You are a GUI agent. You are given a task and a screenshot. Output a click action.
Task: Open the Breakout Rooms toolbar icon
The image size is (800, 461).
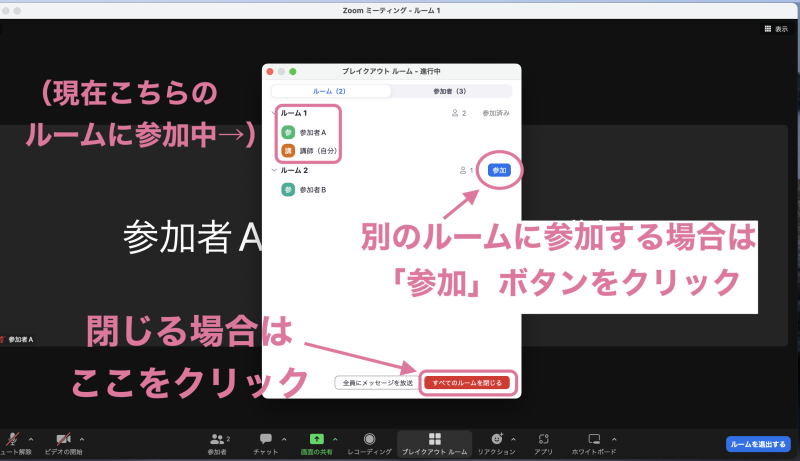(435, 439)
